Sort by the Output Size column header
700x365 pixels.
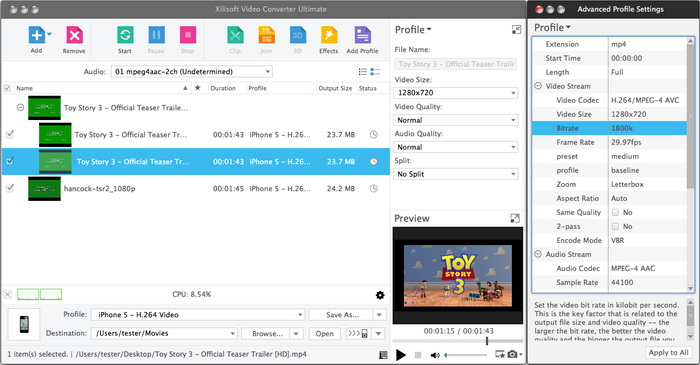point(336,88)
